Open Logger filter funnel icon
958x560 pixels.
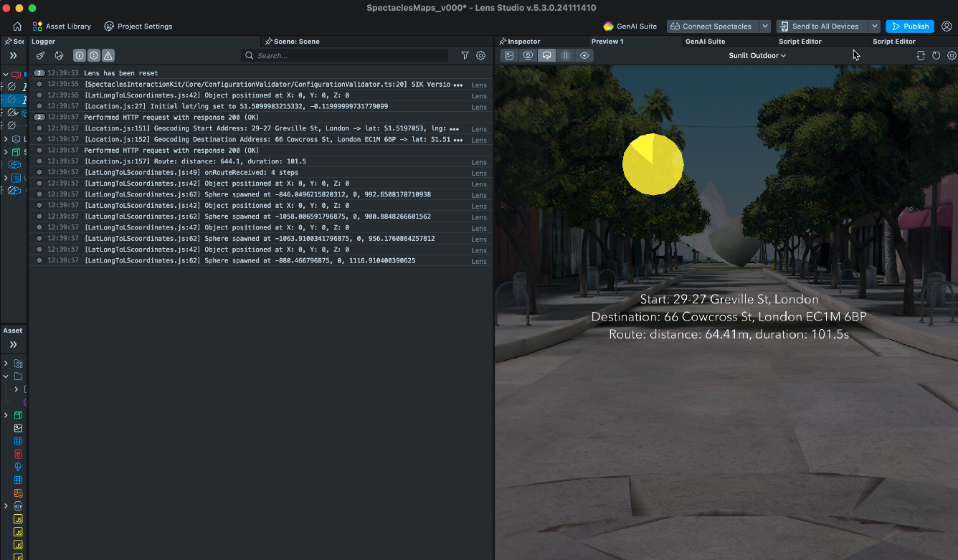point(465,55)
